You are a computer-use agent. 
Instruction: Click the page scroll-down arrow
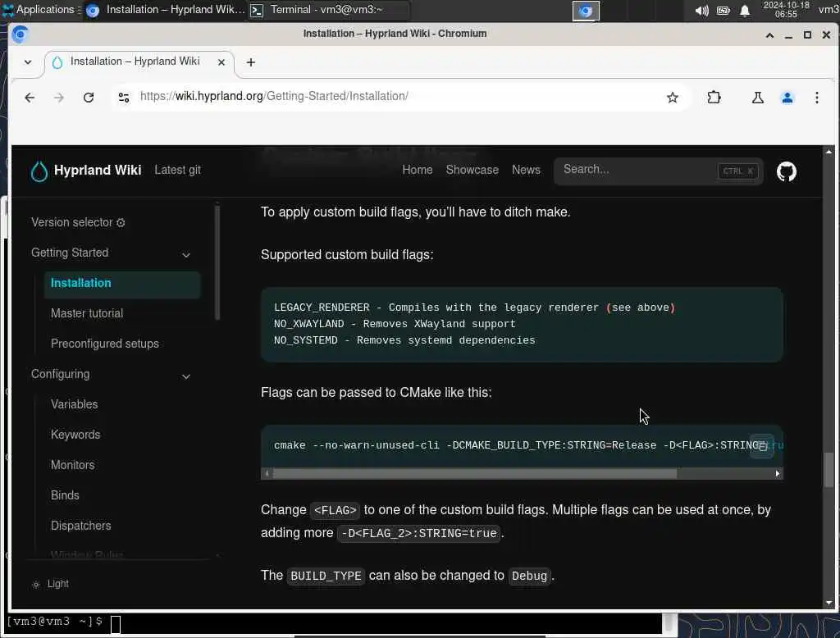click(829, 604)
